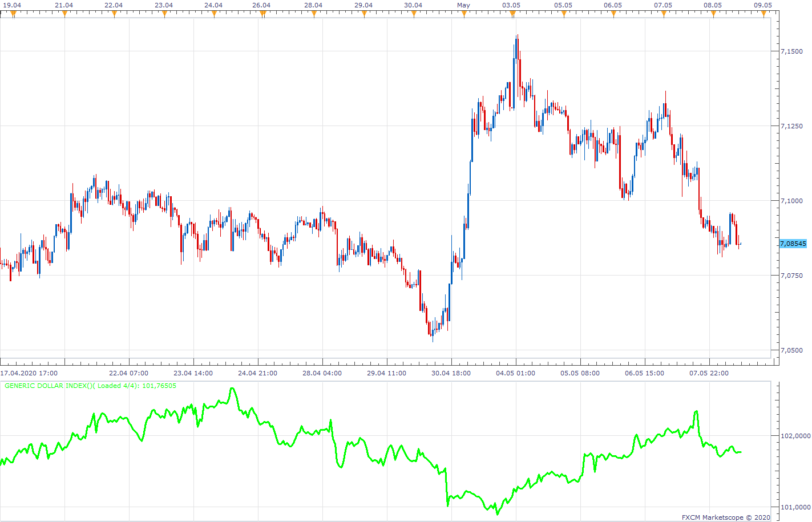Select the orange day marker under 29.04

pyautogui.click(x=364, y=14)
